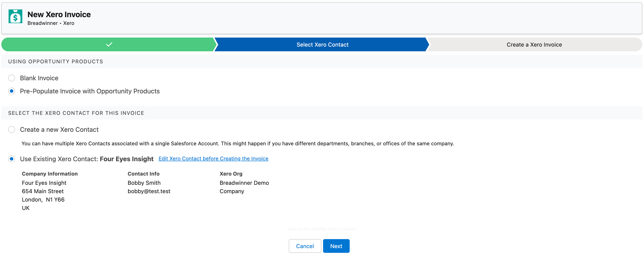Select the Blank Invoice radio button

[x=12, y=78]
